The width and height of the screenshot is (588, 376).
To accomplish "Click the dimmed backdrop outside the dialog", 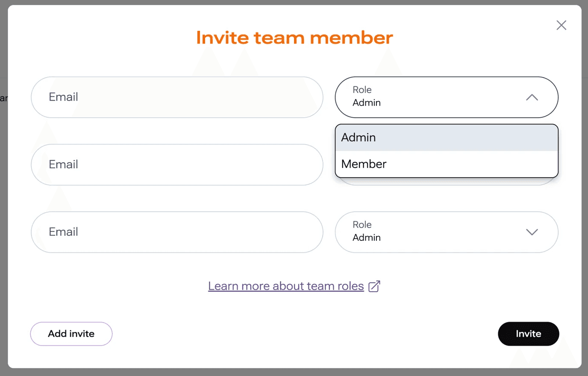I will point(3,214).
